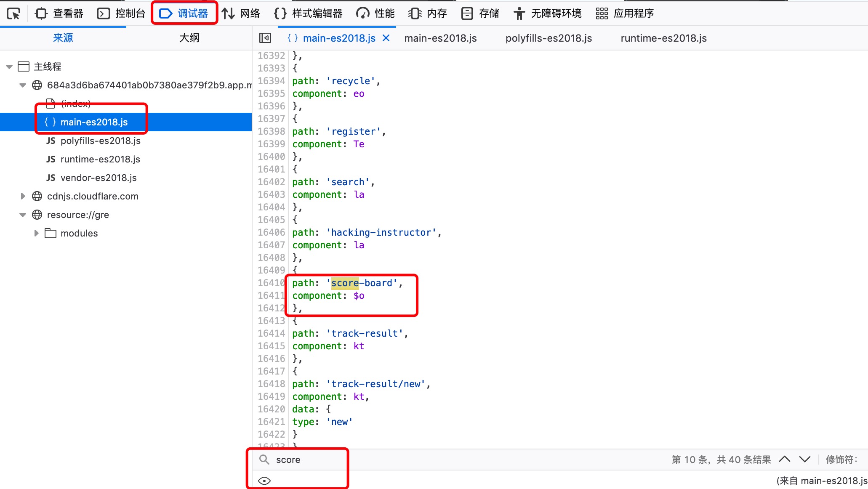
Task: Open the 存储 panel
Action: (480, 13)
